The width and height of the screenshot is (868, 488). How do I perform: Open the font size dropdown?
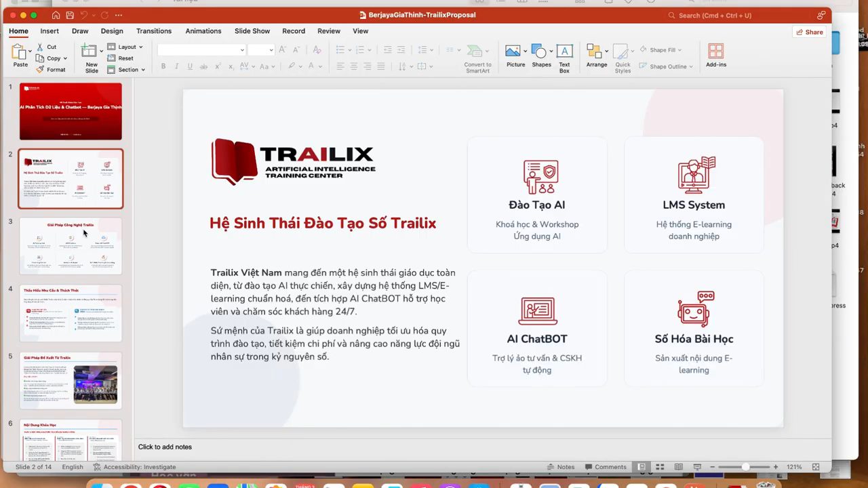[x=270, y=49]
